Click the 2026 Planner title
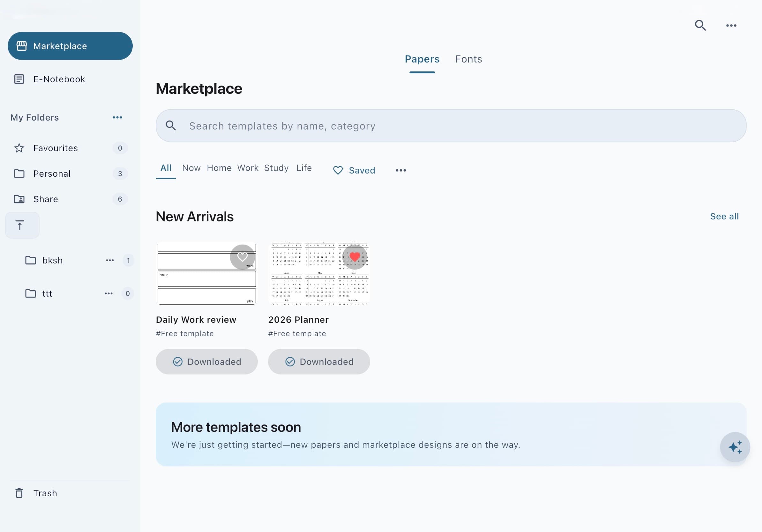 pyautogui.click(x=298, y=320)
